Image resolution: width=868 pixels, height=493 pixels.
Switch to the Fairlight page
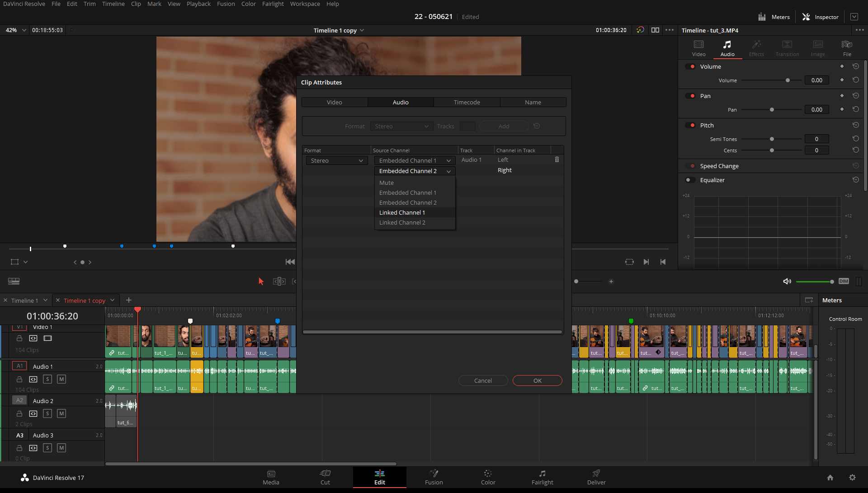[x=542, y=477]
